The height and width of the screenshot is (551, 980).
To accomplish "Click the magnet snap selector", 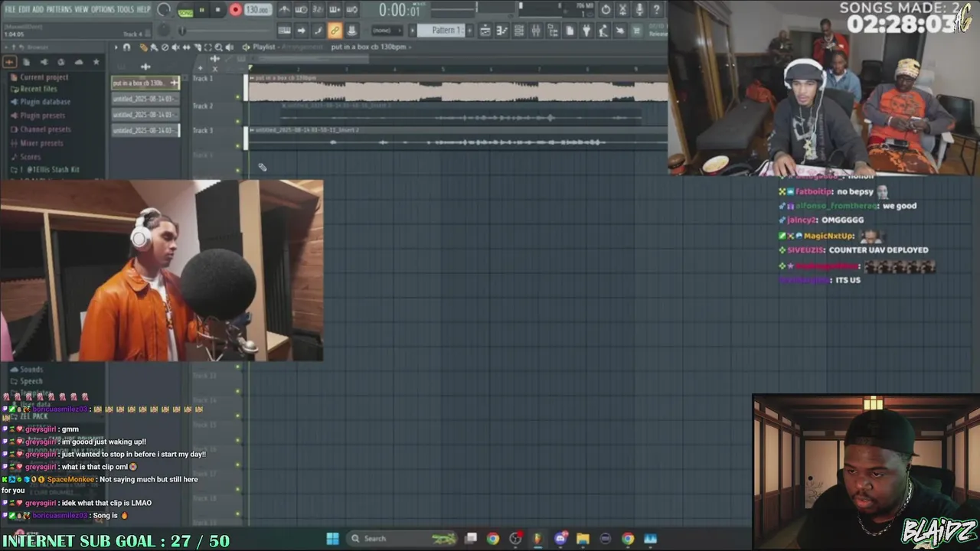I will [x=127, y=47].
